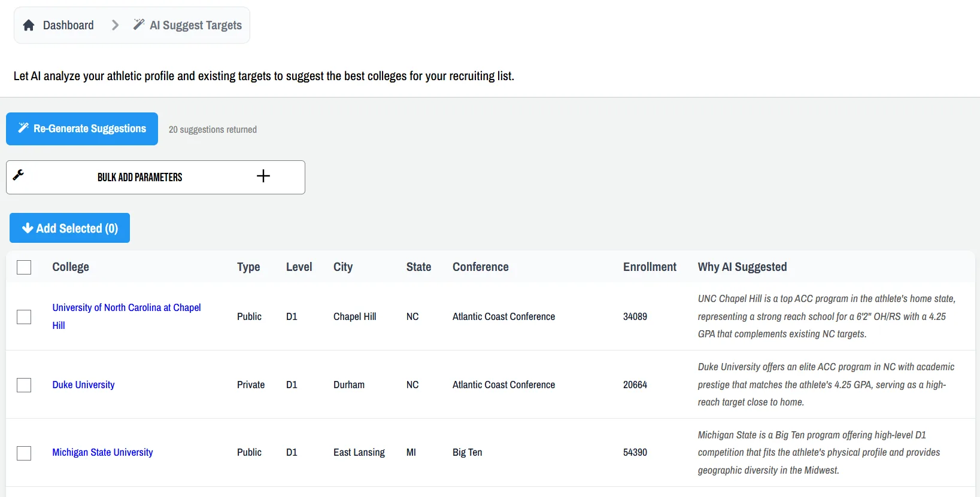Image resolution: width=980 pixels, height=497 pixels.
Task: Open the Dashboard breadcrumb link
Action: click(68, 25)
